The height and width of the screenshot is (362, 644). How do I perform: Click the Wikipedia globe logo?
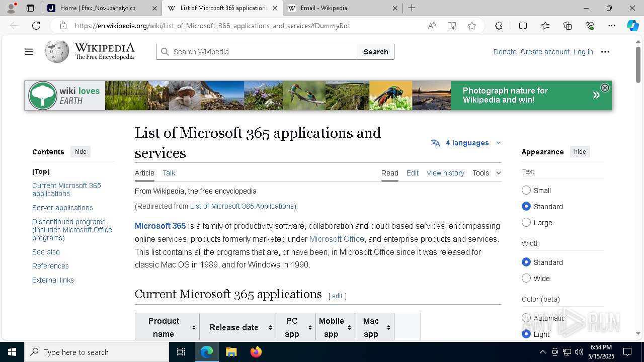[x=57, y=51]
